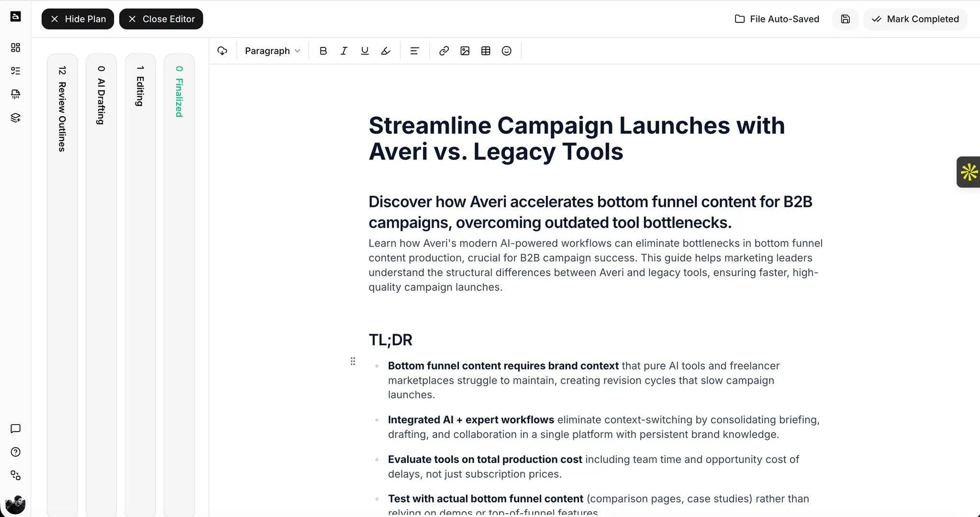Image resolution: width=980 pixels, height=517 pixels.
Task: Click the cloud AI icon in the toolbar
Action: coord(222,51)
